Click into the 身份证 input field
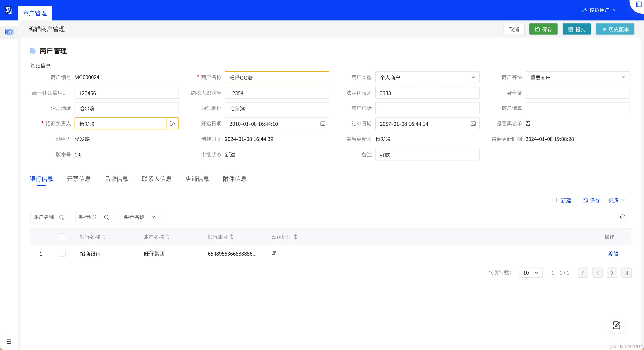This screenshot has height=350, width=644. point(577,93)
